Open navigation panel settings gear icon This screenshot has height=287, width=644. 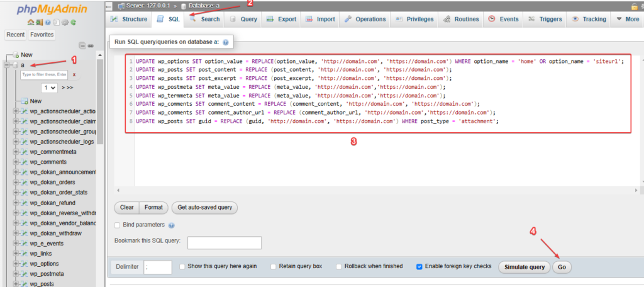point(65,23)
